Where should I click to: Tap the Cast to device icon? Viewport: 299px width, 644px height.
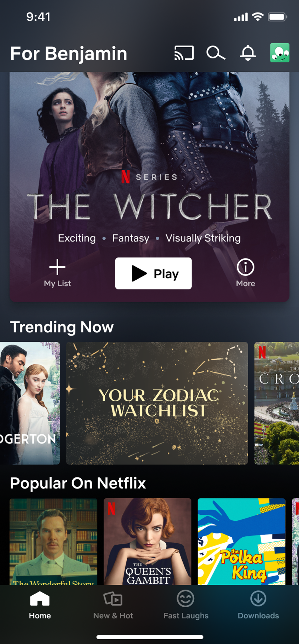coord(184,53)
